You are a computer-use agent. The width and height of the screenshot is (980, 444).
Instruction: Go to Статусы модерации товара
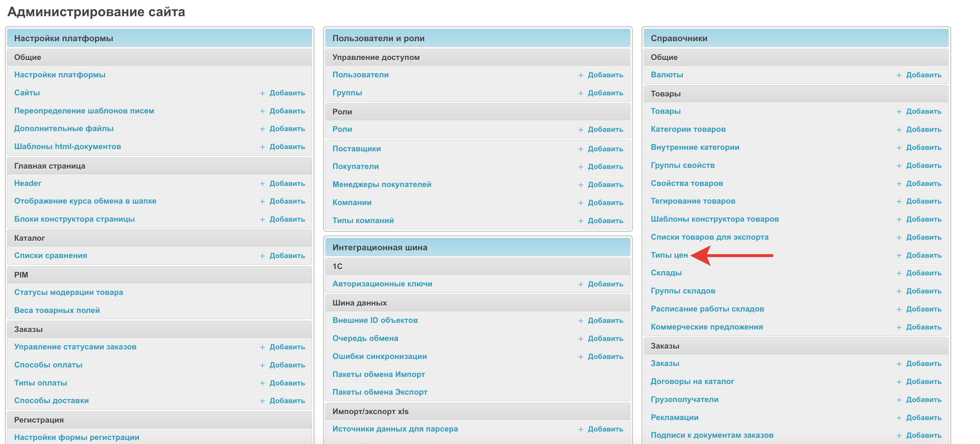(69, 292)
